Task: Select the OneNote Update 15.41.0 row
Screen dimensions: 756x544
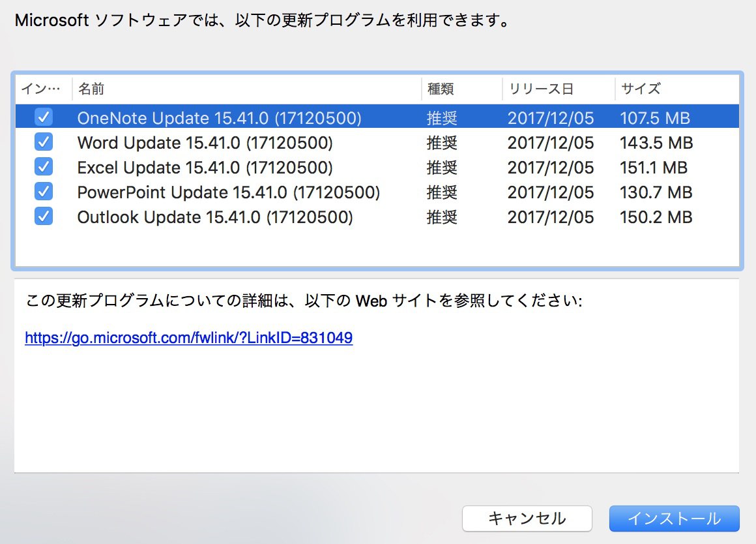Action: click(377, 117)
